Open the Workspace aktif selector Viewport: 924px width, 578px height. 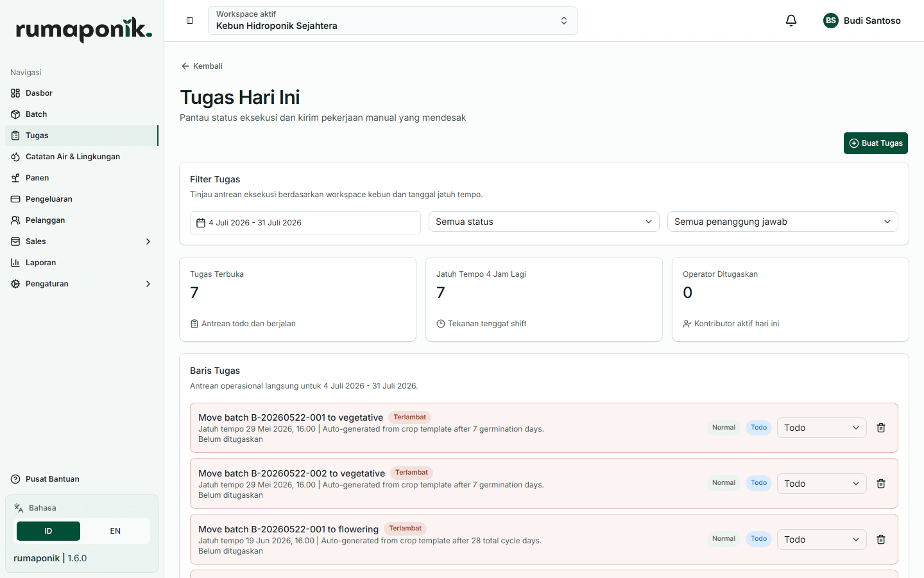[393, 21]
